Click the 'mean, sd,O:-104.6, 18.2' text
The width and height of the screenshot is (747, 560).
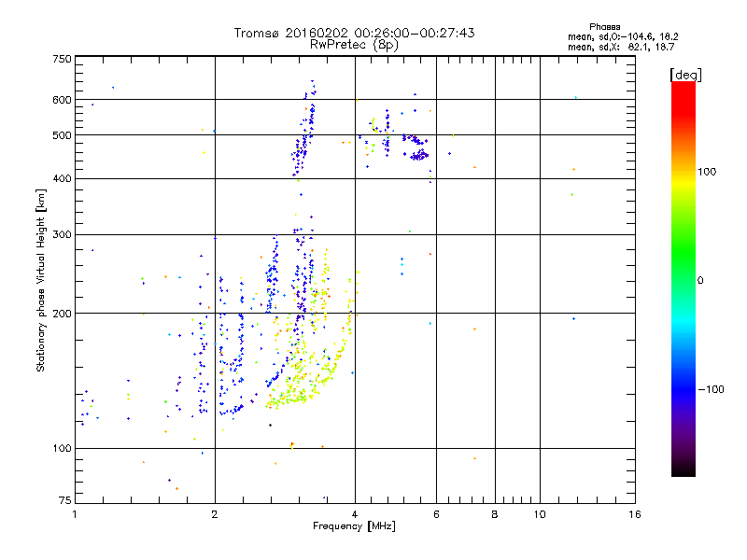pos(623,36)
